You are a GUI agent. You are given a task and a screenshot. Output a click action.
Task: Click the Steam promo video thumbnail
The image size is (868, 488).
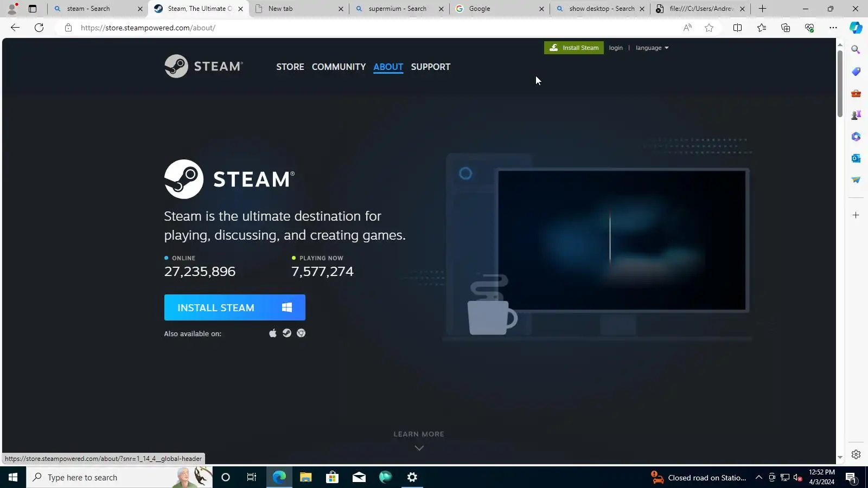[x=622, y=240]
